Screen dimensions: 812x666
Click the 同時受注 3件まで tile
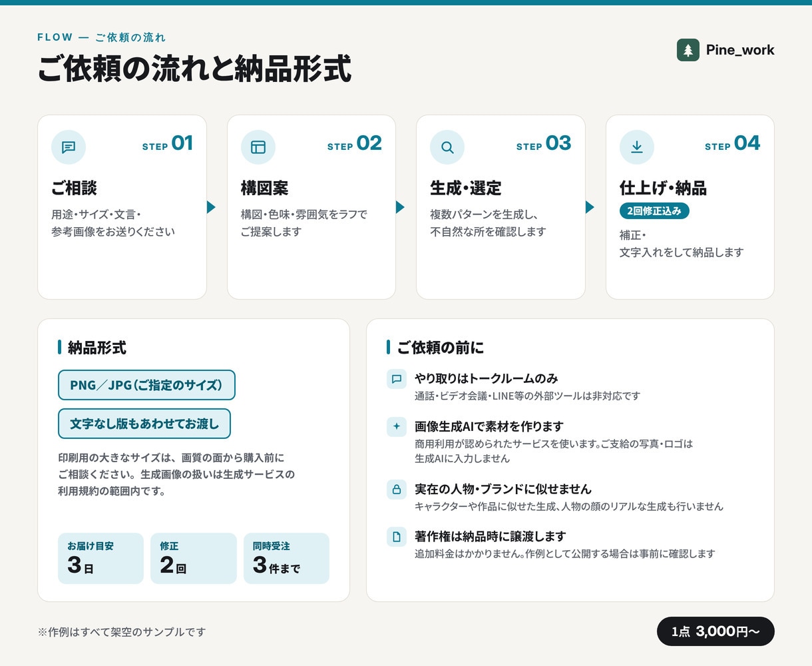[x=286, y=558]
